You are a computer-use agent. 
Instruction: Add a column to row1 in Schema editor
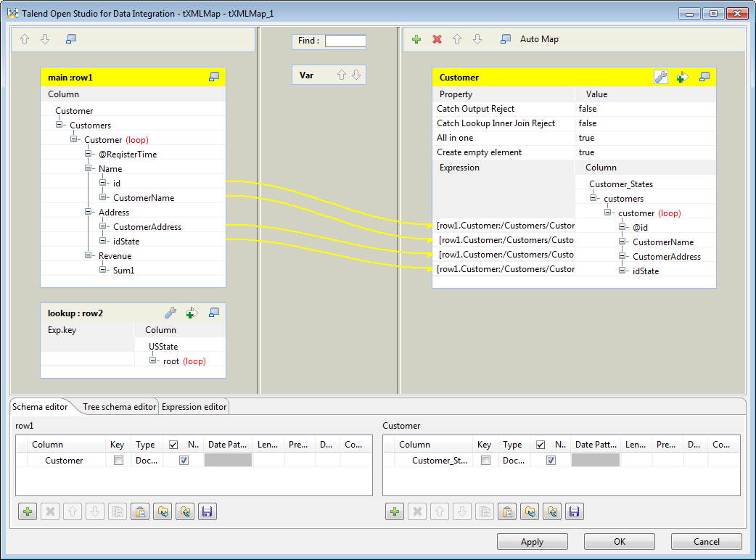point(27,511)
